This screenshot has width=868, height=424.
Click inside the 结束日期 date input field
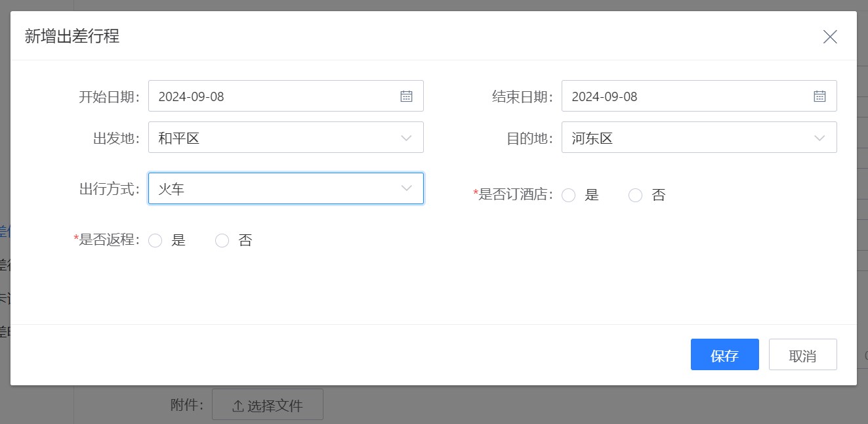676,96
